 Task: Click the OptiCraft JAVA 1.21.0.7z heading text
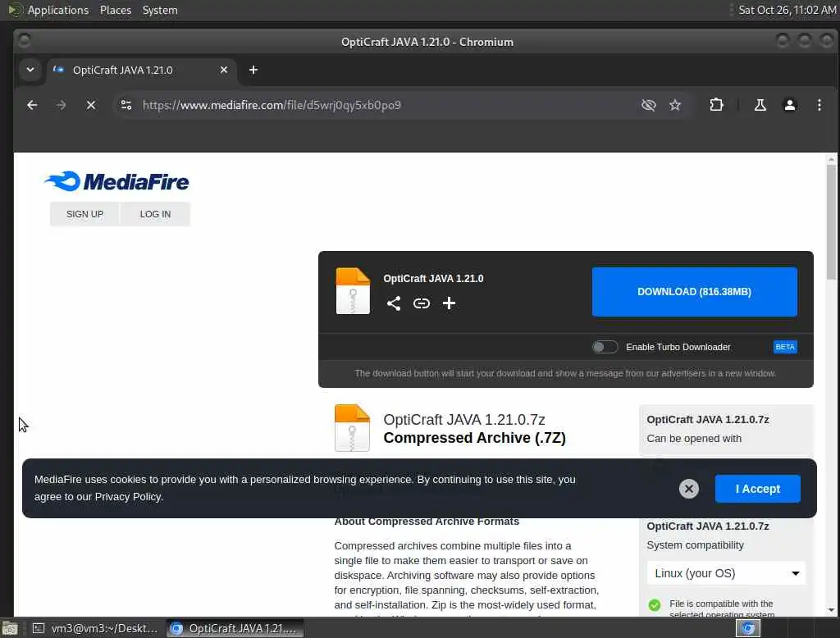(464, 419)
